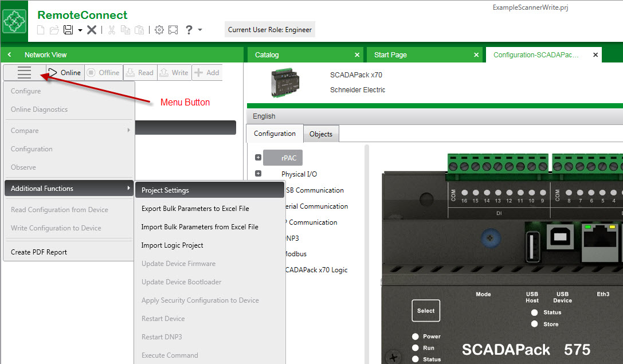
Task: Open the save options dropdown arrow
Action: click(80, 30)
